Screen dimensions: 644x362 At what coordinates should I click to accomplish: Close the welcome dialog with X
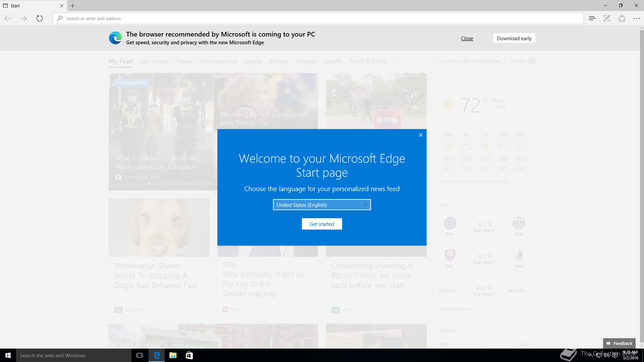421,135
